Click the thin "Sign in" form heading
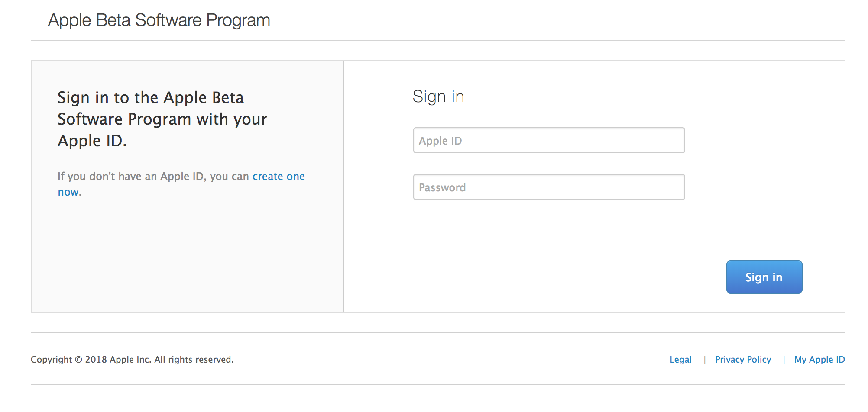The width and height of the screenshot is (868, 412). click(438, 97)
